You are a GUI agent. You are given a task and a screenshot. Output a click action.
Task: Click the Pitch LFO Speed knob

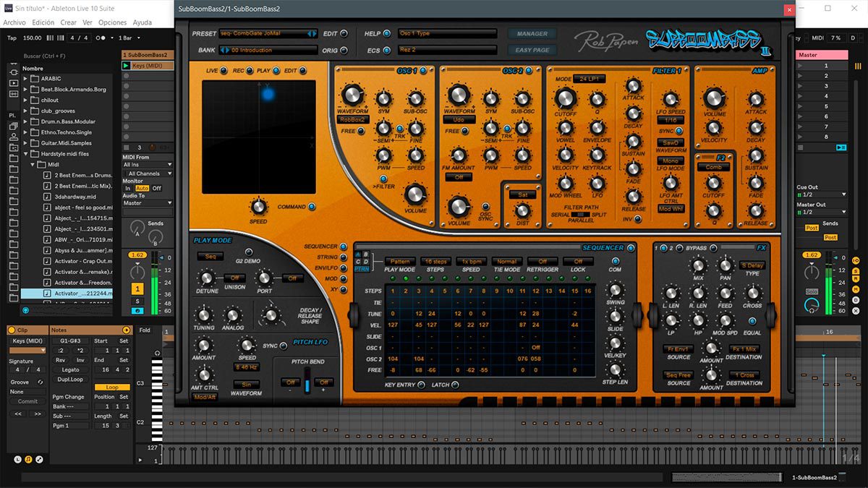(247, 345)
